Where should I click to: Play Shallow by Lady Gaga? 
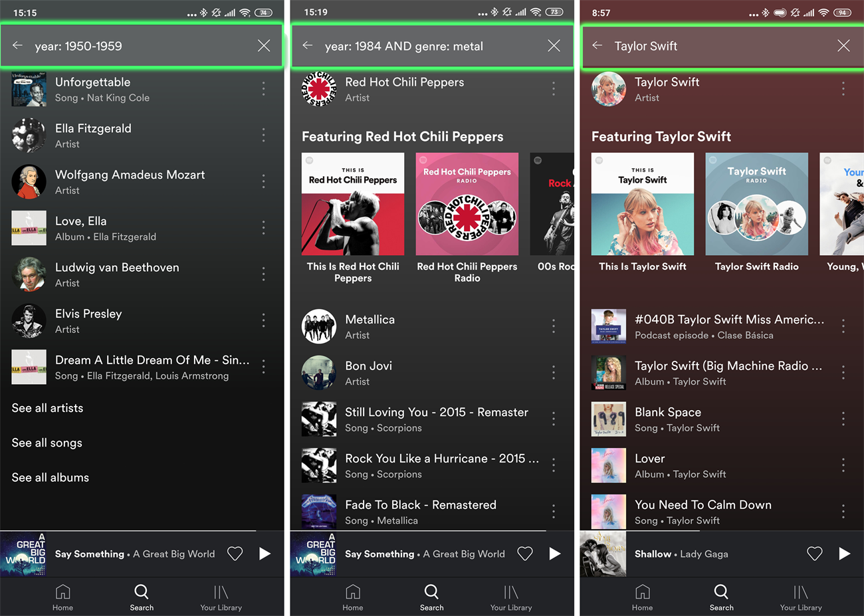tap(845, 554)
